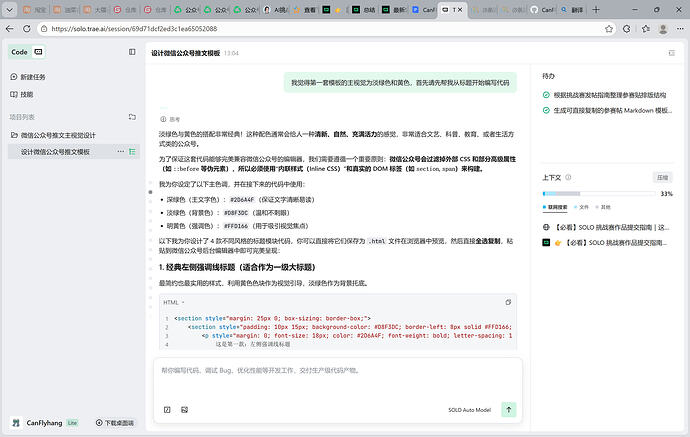Screen dimensions: 690x437
Task: Click the task list icon beside 设计微信公众号推文模板
Action: [x=133, y=151]
